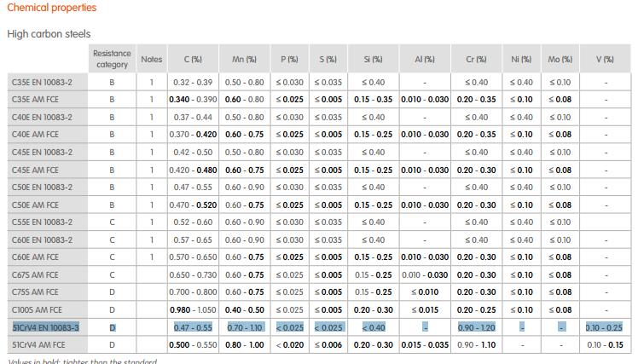Image resolution: width=638 pixels, height=364 pixels.
Task: Click carbon value '0.500 - 0.550'
Action: pyautogui.click(x=193, y=345)
